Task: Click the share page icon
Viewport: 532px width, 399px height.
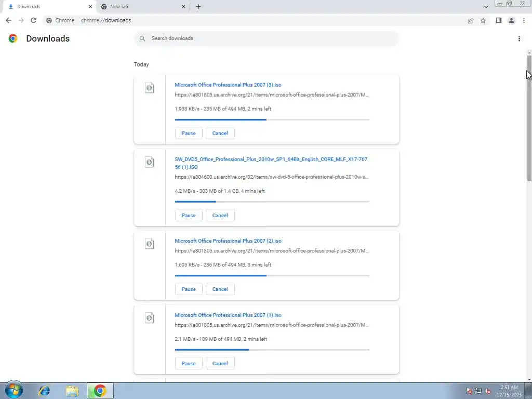Action: pyautogui.click(x=471, y=21)
